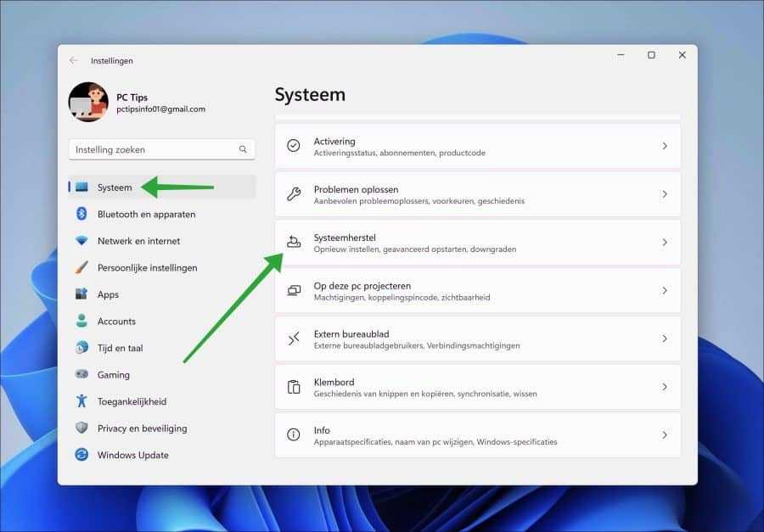764x532 pixels.
Task: Open Info title text
Action: tap(322, 430)
